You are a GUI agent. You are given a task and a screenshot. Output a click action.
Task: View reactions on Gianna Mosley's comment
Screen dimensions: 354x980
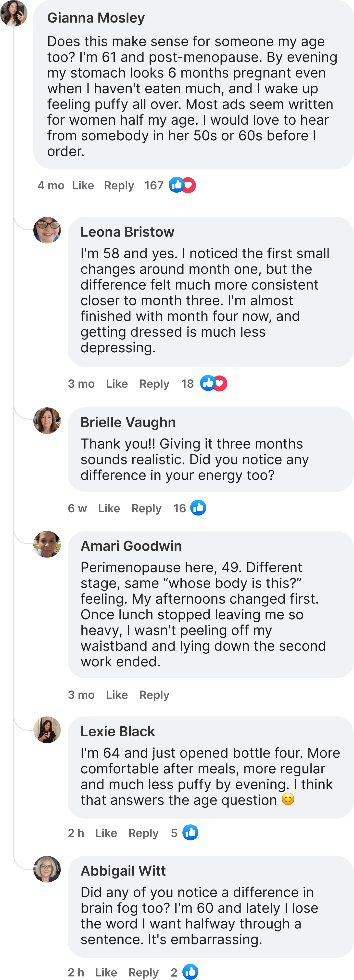click(x=182, y=185)
